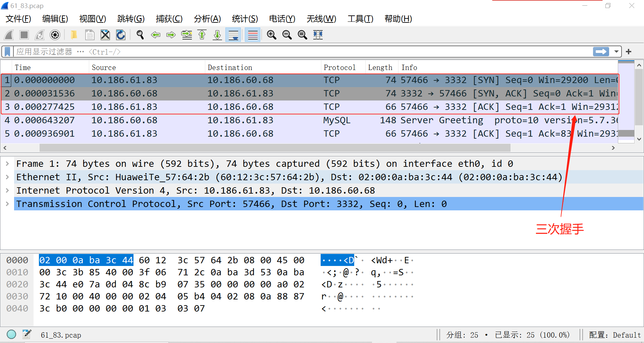Viewport: 644px width, 343px height.
Task: Open a capture file folder icon
Action: click(74, 35)
